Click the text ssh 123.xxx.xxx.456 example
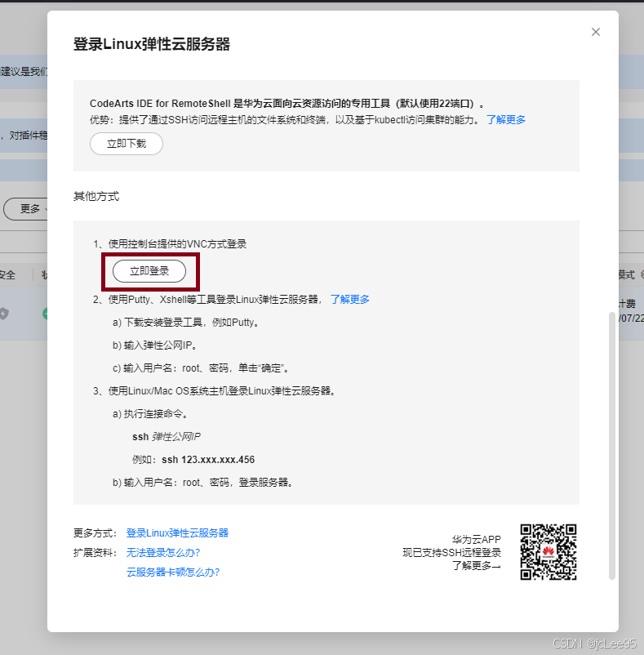This screenshot has height=655, width=644. [x=208, y=460]
